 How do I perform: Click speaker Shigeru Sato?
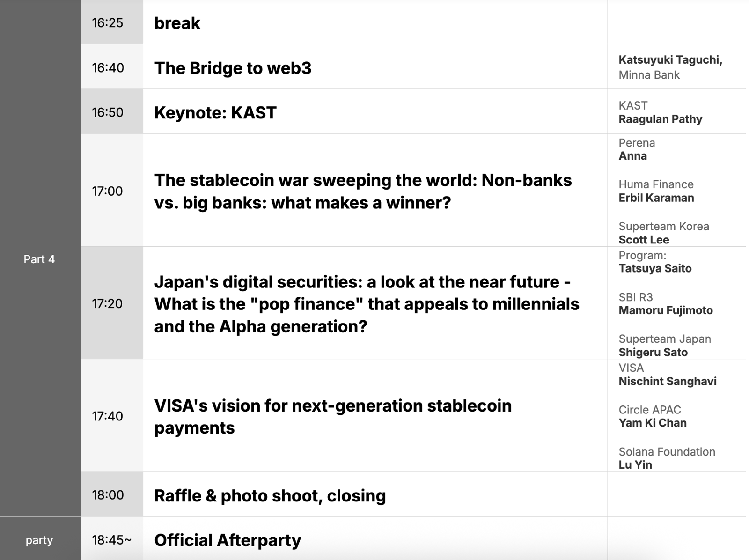(x=653, y=353)
